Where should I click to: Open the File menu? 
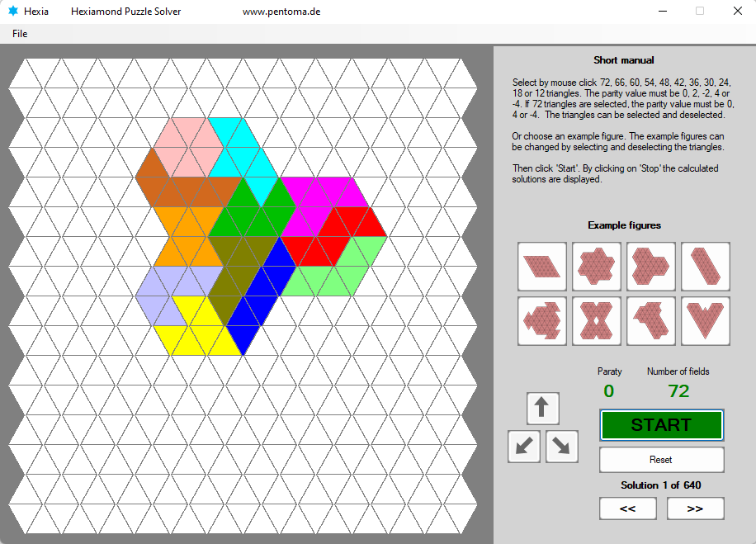(x=20, y=34)
